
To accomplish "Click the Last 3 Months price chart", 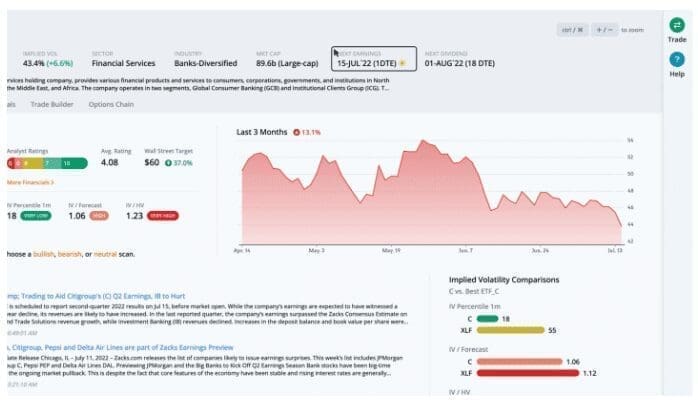I will [425, 190].
